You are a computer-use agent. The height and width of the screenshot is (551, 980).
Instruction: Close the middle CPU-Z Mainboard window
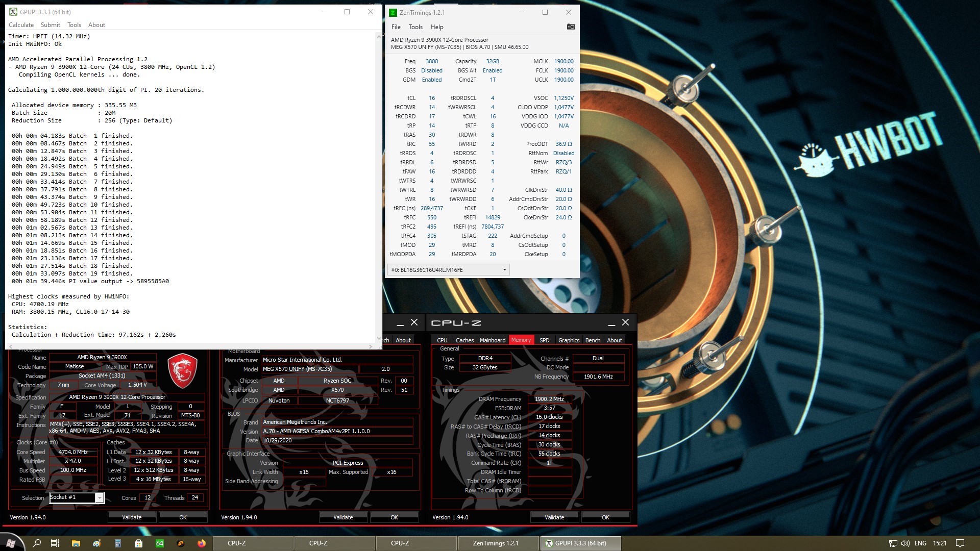414,322
